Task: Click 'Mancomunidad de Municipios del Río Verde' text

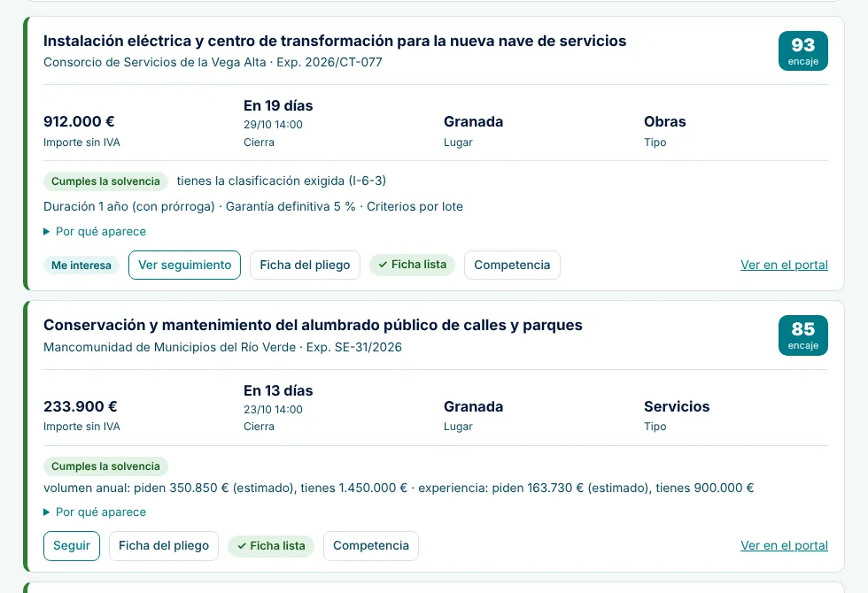Action: [x=169, y=347]
